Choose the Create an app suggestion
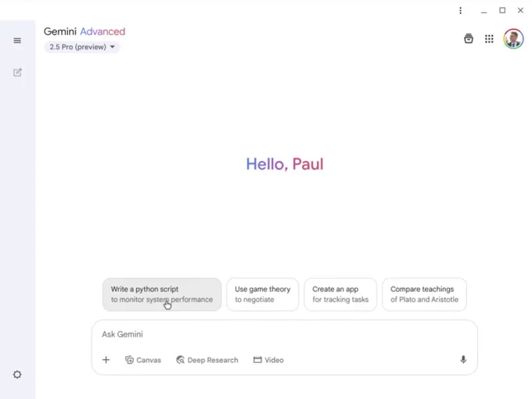The image size is (532, 399). coord(340,294)
